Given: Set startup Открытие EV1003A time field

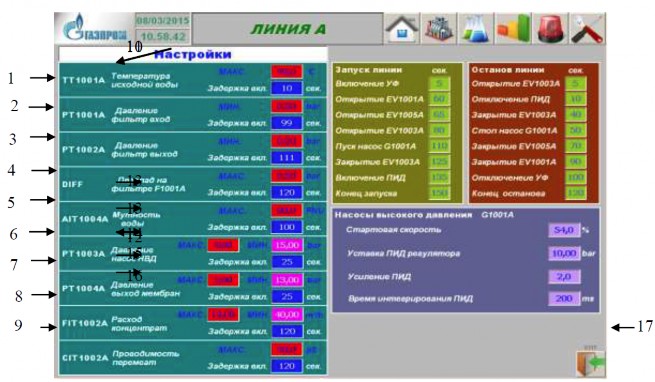Looking at the screenshot, I should tap(439, 130).
